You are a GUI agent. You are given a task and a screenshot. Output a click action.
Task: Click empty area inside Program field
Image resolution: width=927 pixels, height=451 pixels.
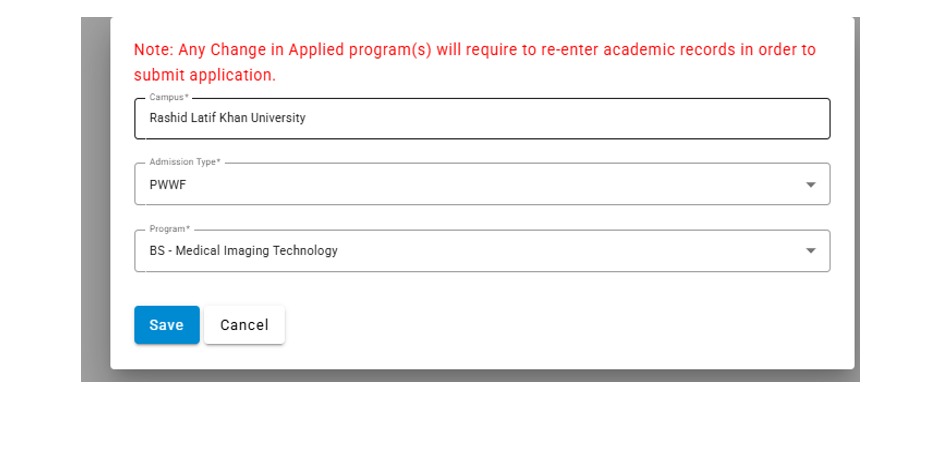pos(568,251)
